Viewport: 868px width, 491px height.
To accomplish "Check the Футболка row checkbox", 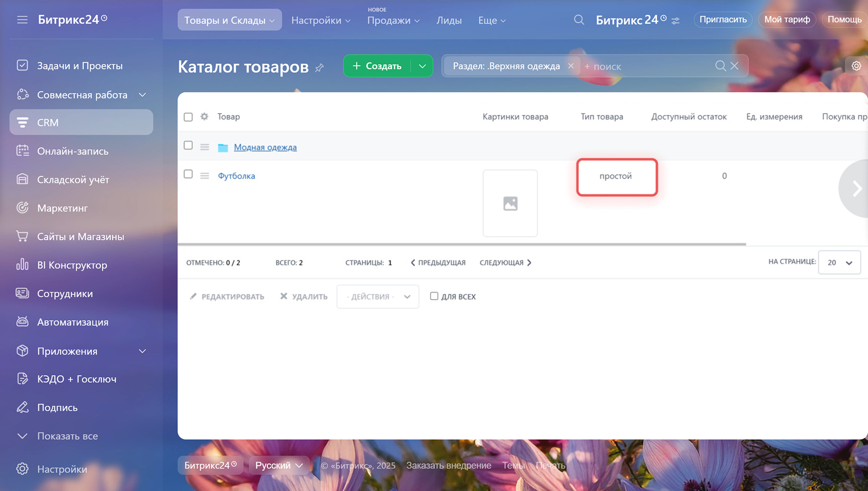I will click(188, 174).
